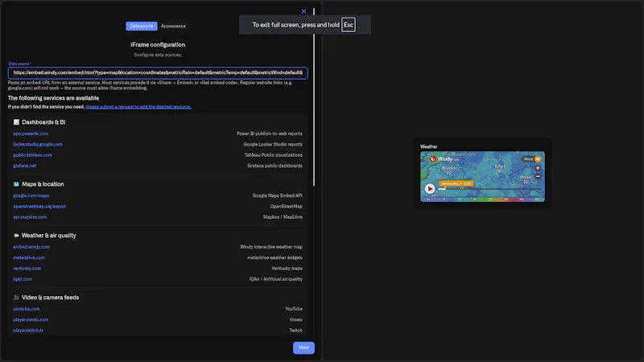The image size is (644, 362).
Task: Click the Weather & air quality icon
Action: [16, 235]
